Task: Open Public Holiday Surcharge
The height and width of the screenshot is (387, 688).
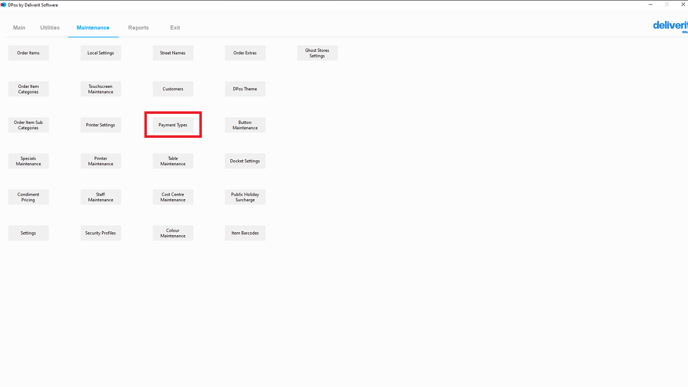Action: point(245,197)
